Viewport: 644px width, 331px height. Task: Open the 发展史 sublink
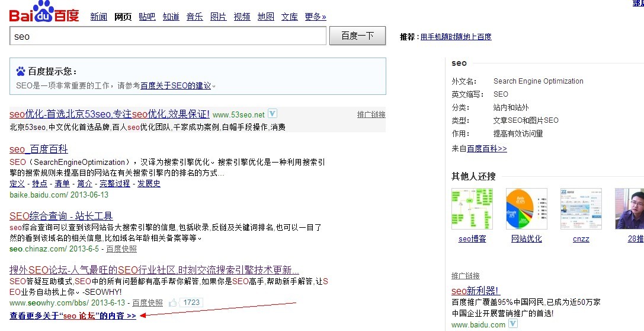(x=149, y=183)
